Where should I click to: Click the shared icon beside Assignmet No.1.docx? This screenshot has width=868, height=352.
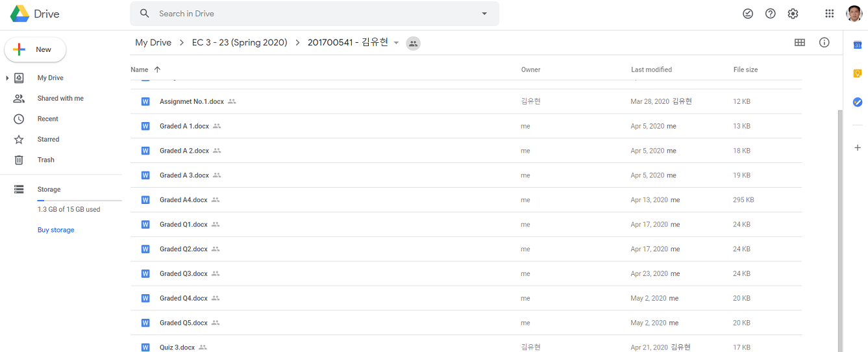tap(232, 101)
